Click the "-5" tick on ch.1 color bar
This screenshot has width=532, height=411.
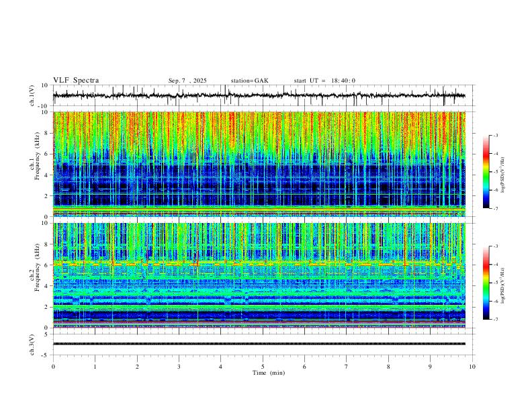(x=496, y=172)
